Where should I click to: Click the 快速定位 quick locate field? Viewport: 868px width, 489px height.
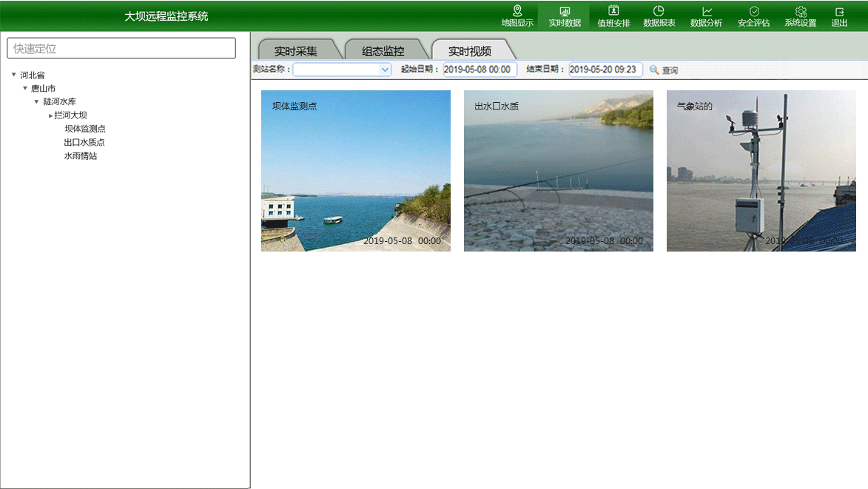[x=121, y=49]
